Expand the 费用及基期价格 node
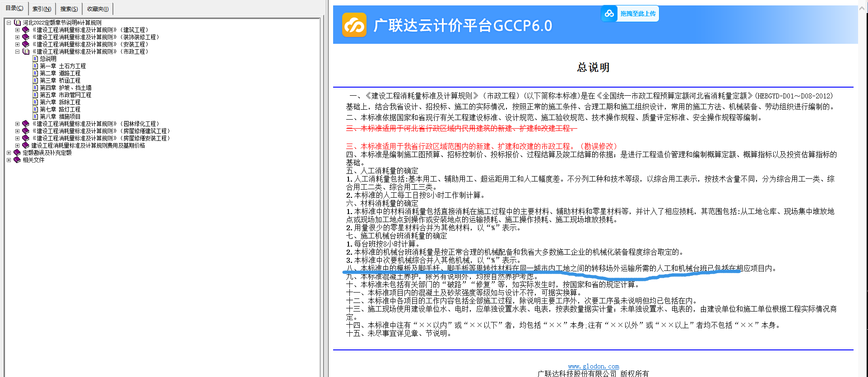 click(17, 145)
